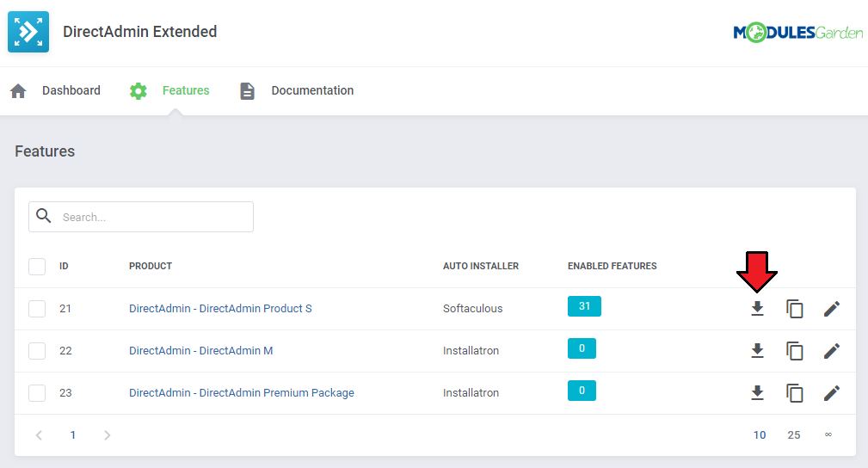Click the search magnifier icon

(44, 216)
